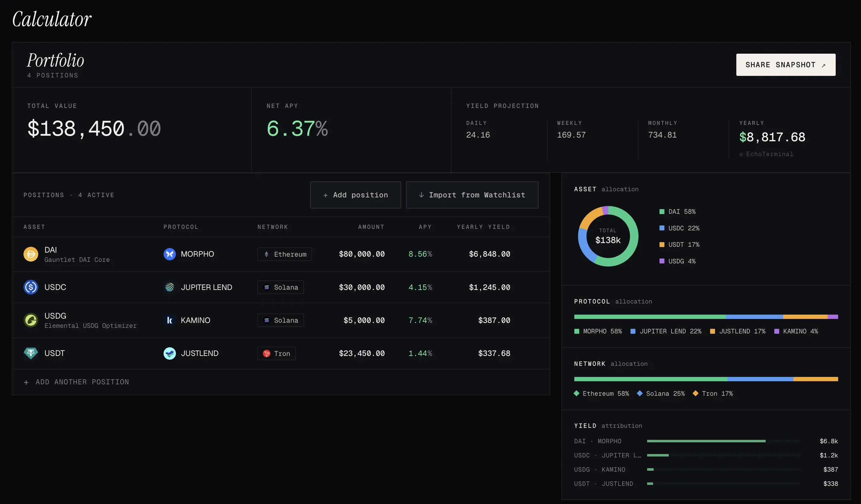The width and height of the screenshot is (861, 504).
Task: Click the orange Tron diamond legend marker
Action: point(695,393)
